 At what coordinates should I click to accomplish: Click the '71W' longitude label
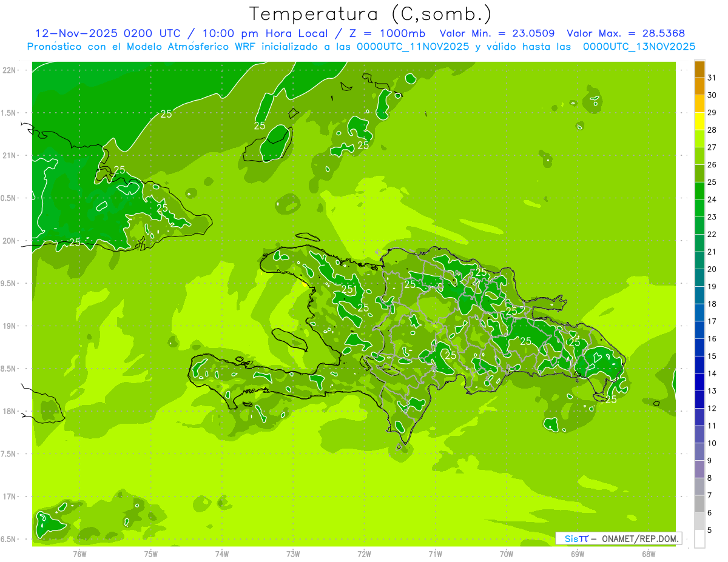(435, 554)
